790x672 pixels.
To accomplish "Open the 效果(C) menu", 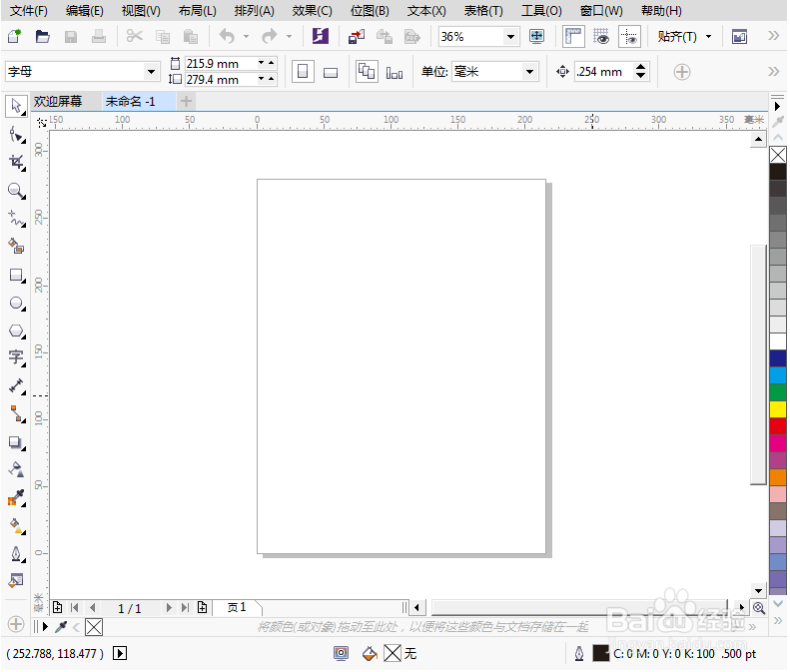I will pos(312,11).
